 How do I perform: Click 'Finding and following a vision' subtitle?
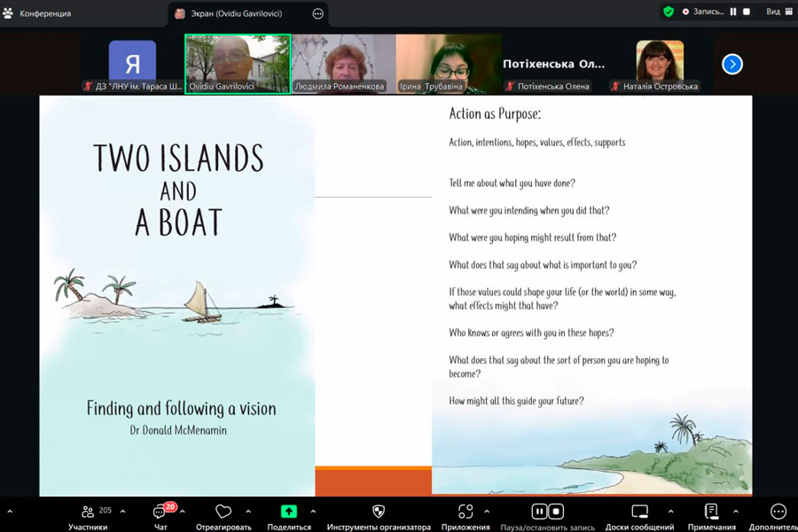click(x=181, y=408)
